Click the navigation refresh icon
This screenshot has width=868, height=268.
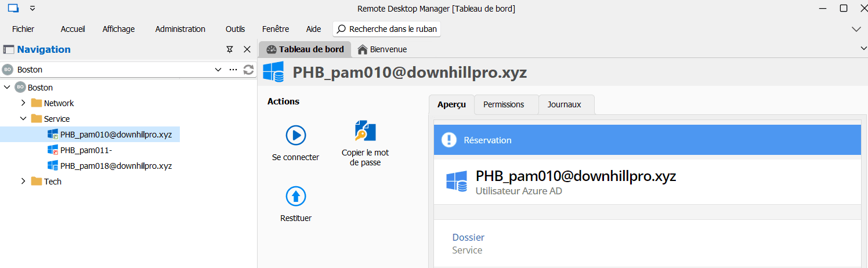pos(248,70)
